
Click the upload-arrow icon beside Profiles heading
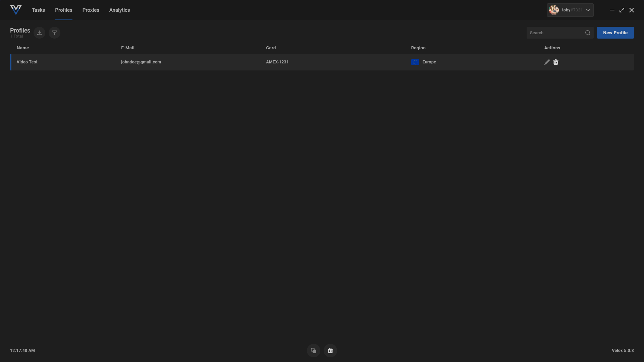pos(54,33)
